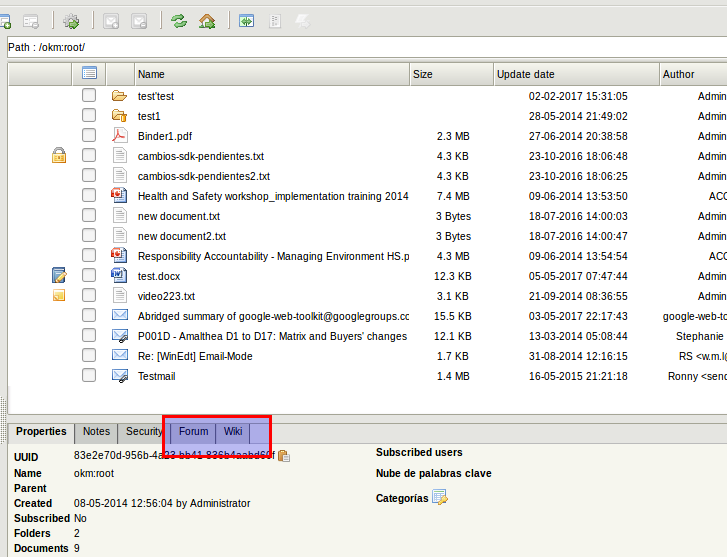
Task: Click the lock icon beside cambios-sdk-pendientes.txt
Action: [x=59, y=156]
